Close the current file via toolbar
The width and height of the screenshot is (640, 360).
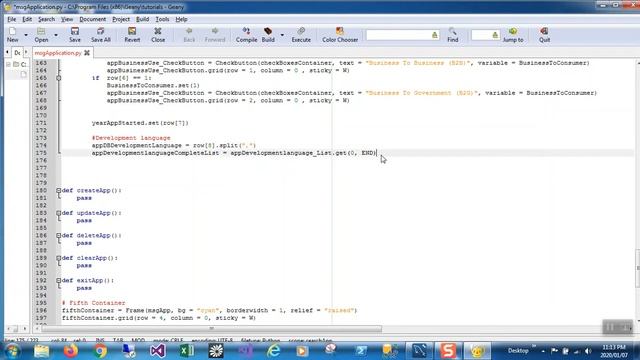158,35
